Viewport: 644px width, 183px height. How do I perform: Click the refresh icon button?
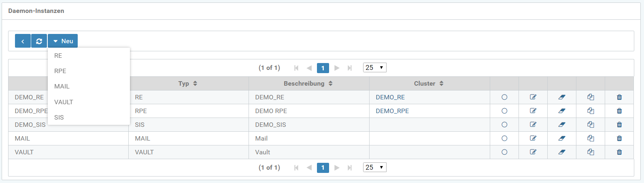tap(39, 41)
